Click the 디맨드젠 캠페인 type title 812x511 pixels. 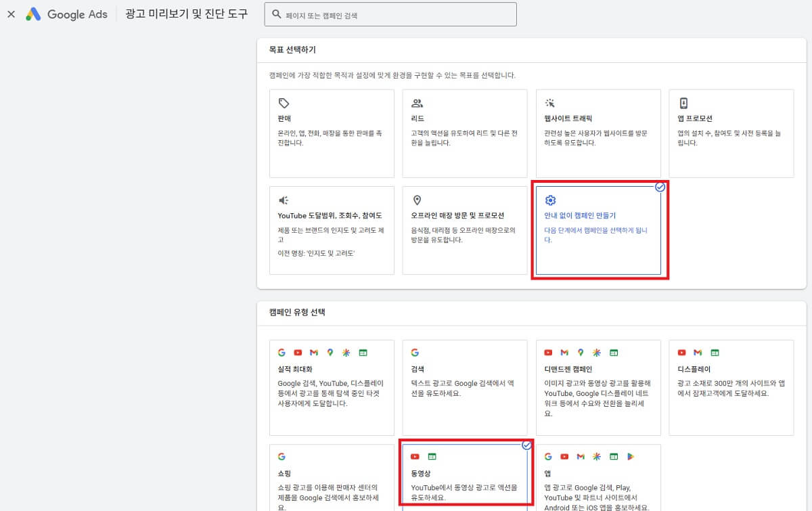point(568,369)
